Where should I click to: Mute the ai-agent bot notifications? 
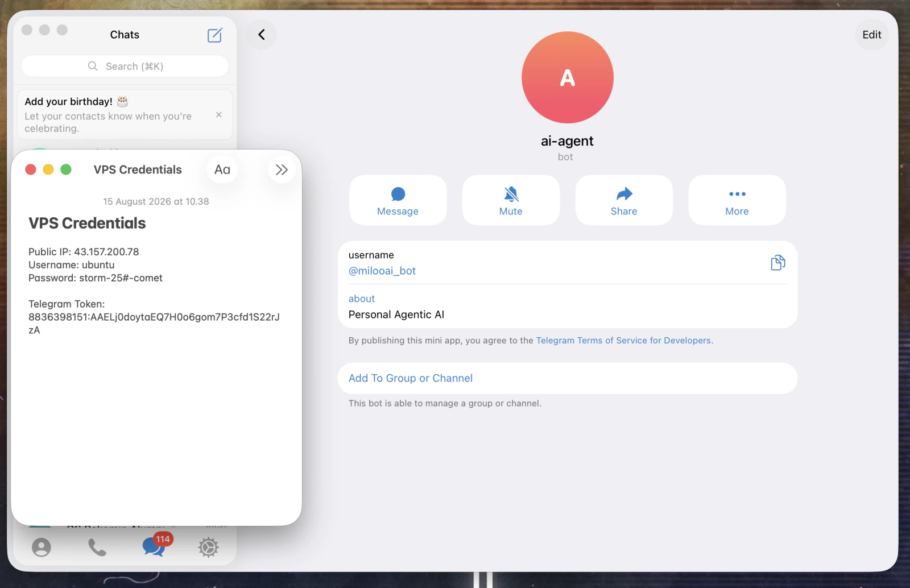click(x=511, y=200)
